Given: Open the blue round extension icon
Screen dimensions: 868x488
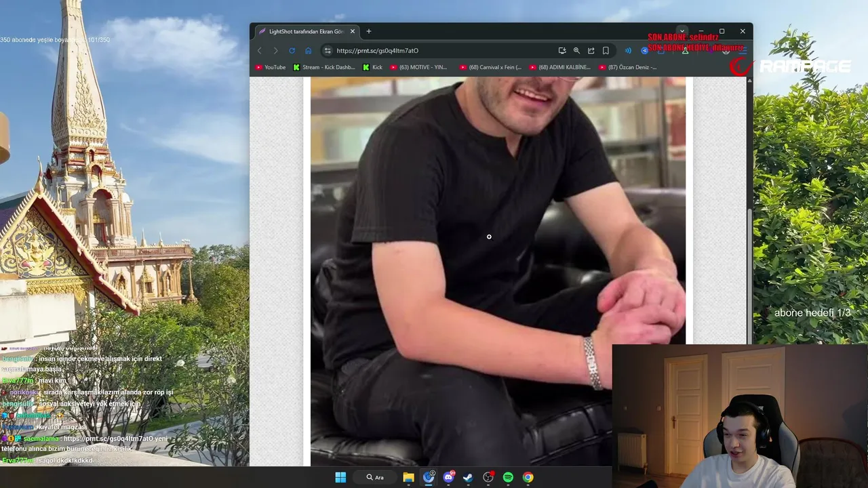Looking at the screenshot, I should [x=644, y=51].
